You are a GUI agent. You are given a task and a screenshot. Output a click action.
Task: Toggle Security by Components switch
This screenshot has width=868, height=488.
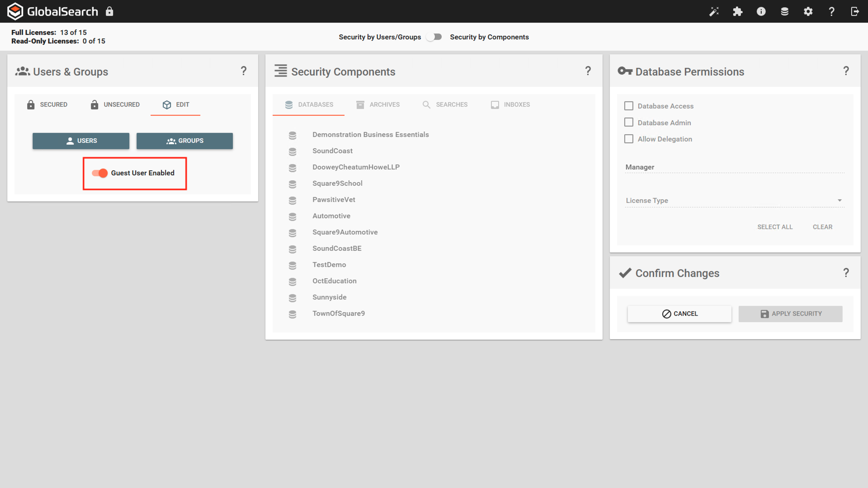coord(434,37)
